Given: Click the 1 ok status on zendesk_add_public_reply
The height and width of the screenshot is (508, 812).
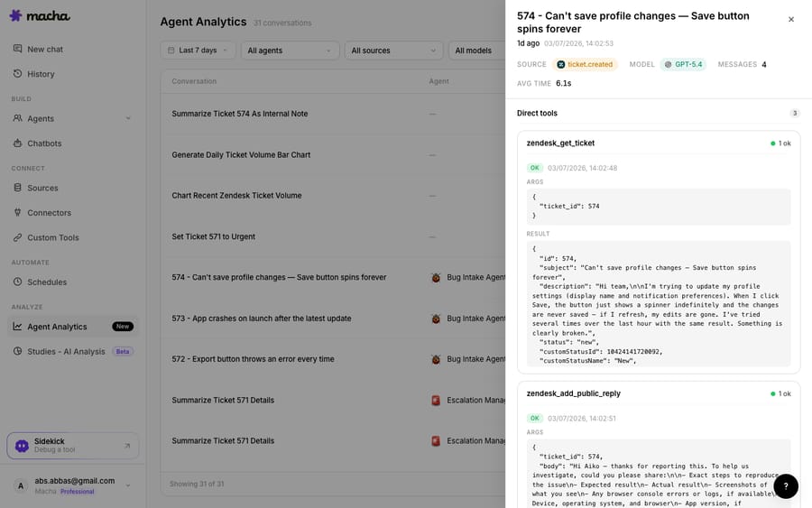Looking at the screenshot, I should 781,393.
